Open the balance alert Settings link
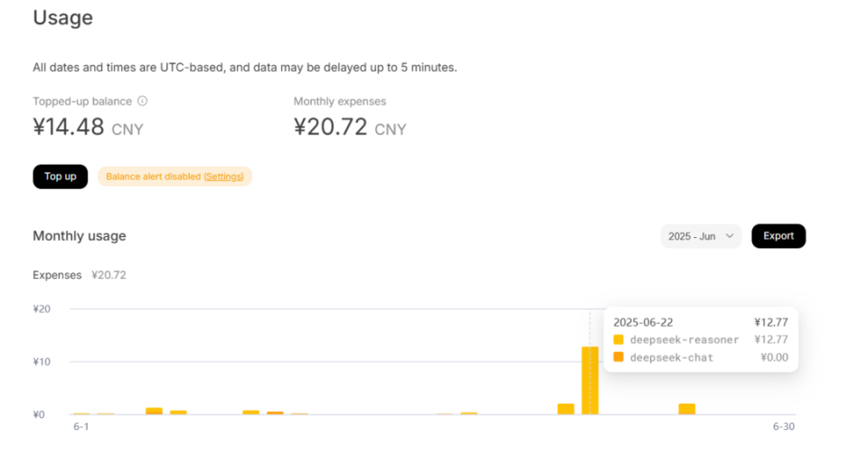This screenshot has width=868, height=467. click(x=223, y=176)
